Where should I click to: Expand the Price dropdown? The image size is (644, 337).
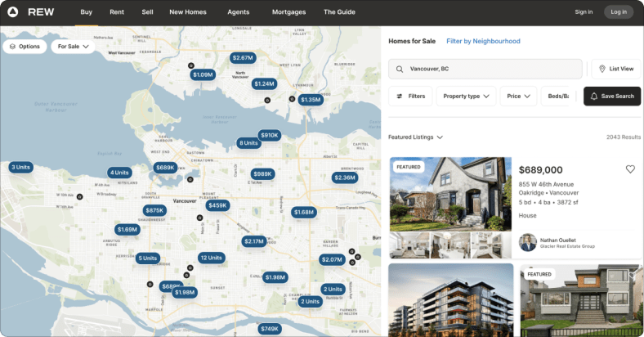coord(518,97)
